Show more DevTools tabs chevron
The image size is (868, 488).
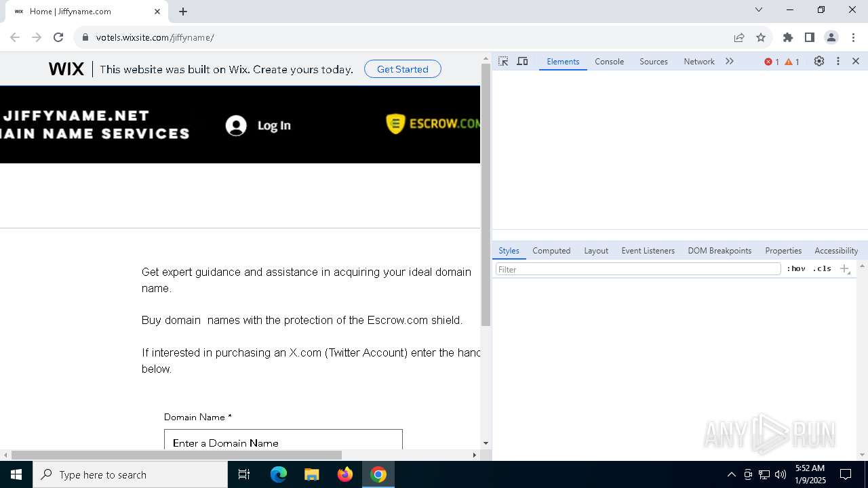(x=730, y=61)
